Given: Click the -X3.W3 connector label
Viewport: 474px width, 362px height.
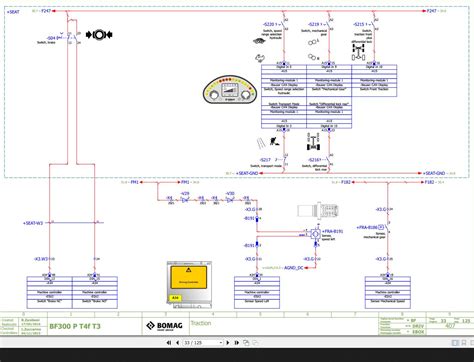Looking at the screenshot, I should coord(41,259).
